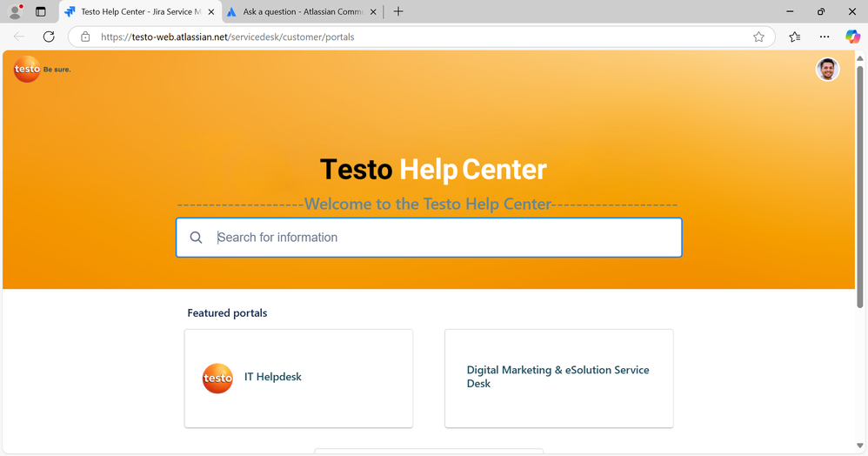This screenshot has width=868, height=456.
Task: Click the Edge profile icon in title bar
Action: 16,11
